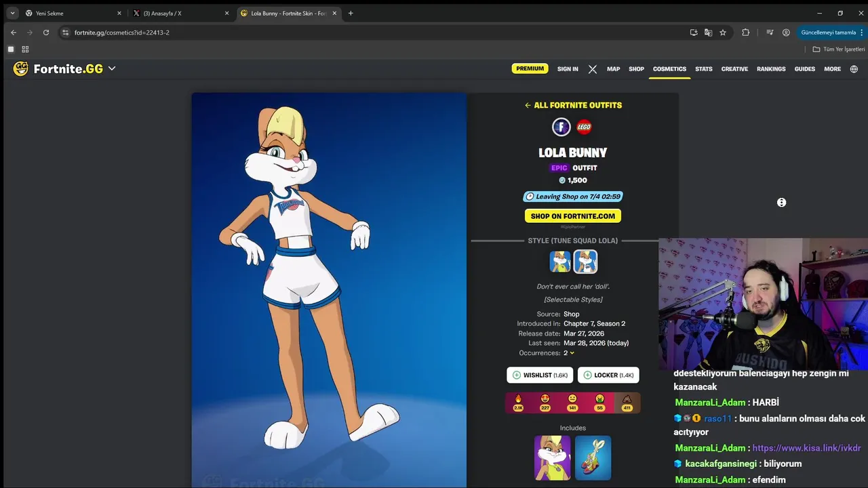Viewport: 868px width, 488px height.
Task: Add Lola Bunny to WISHLIST
Action: pos(540,375)
